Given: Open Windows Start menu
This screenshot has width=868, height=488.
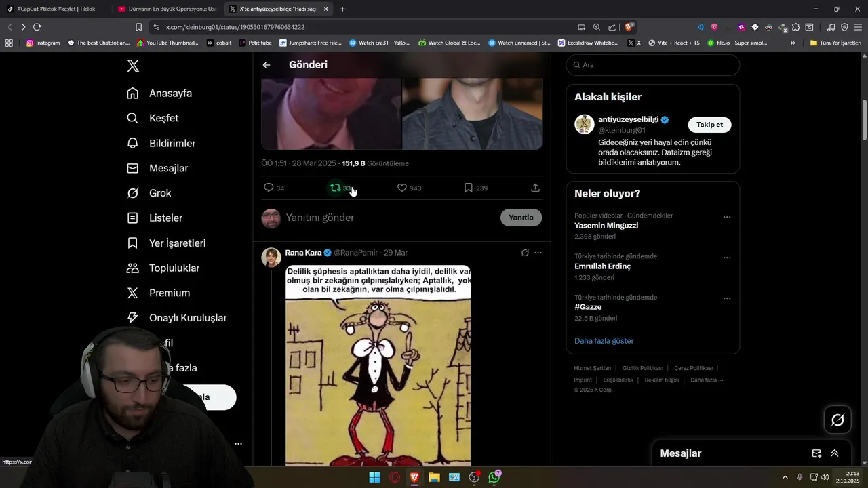Looking at the screenshot, I should pos(374,477).
